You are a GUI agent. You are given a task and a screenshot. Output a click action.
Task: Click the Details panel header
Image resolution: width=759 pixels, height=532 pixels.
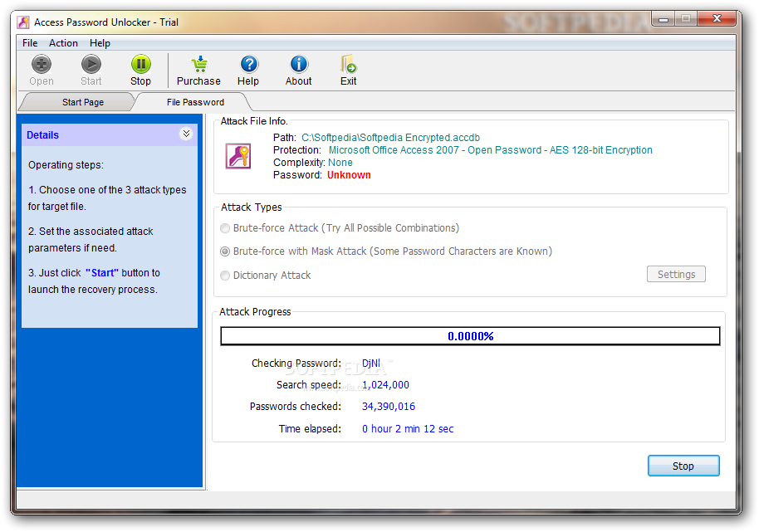click(x=110, y=135)
